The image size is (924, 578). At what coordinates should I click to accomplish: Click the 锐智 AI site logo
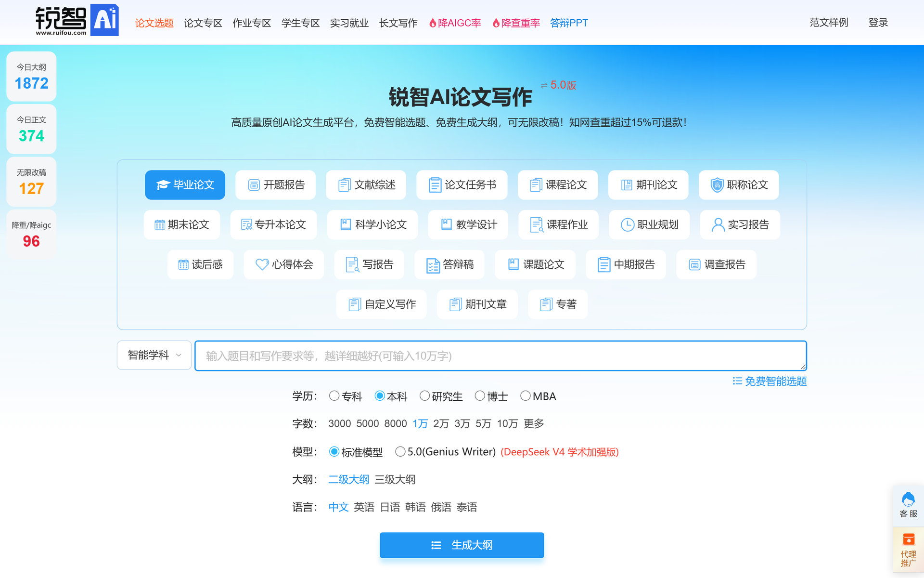pos(77,20)
